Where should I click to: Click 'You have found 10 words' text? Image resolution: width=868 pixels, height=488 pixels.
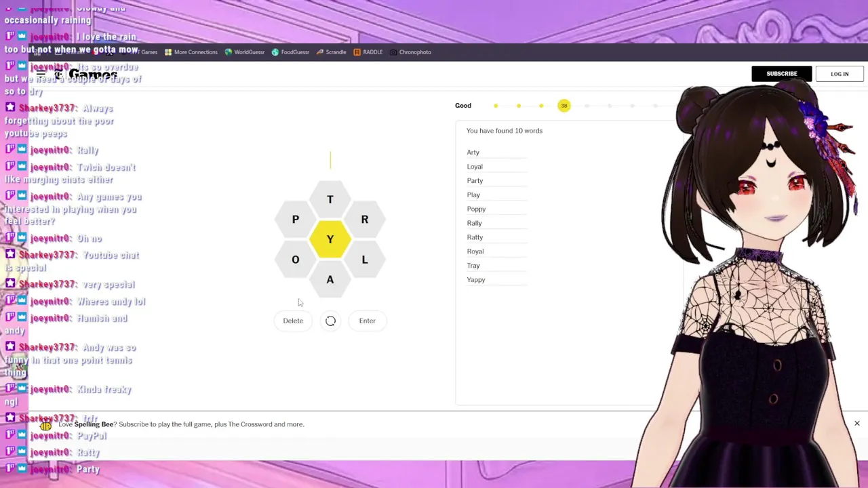(505, 131)
